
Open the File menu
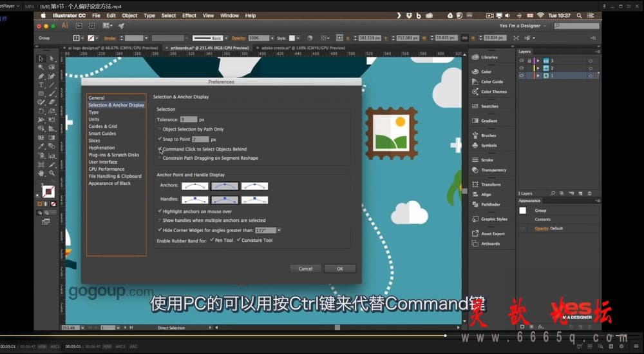pyautogui.click(x=96, y=15)
